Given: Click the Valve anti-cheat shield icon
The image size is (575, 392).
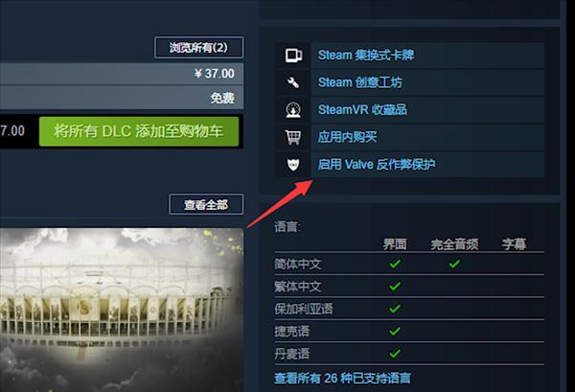Looking at the screenshot, I should 293,164.
